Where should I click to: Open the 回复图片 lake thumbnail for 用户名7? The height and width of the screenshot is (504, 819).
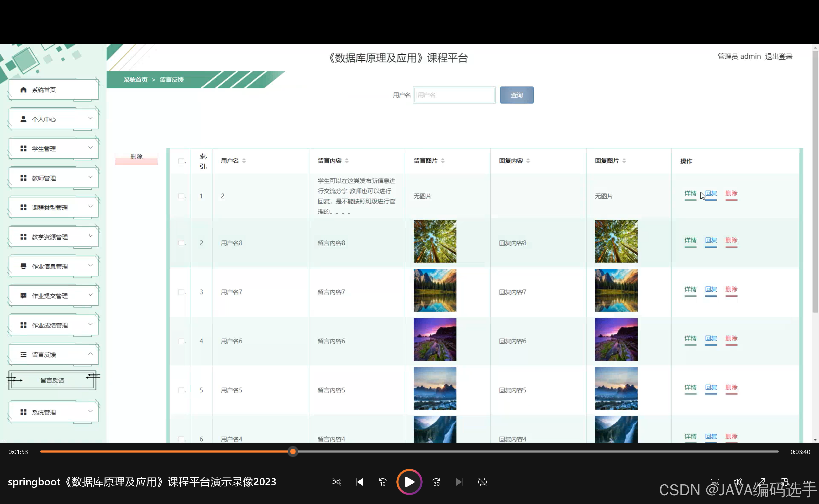coord(616,290)
